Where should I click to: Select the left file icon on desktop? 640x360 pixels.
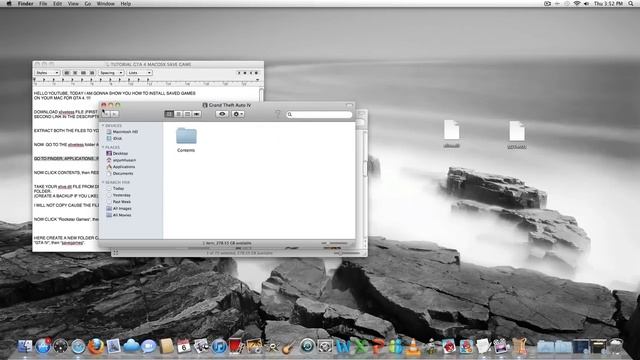click(x=451, y=134)
